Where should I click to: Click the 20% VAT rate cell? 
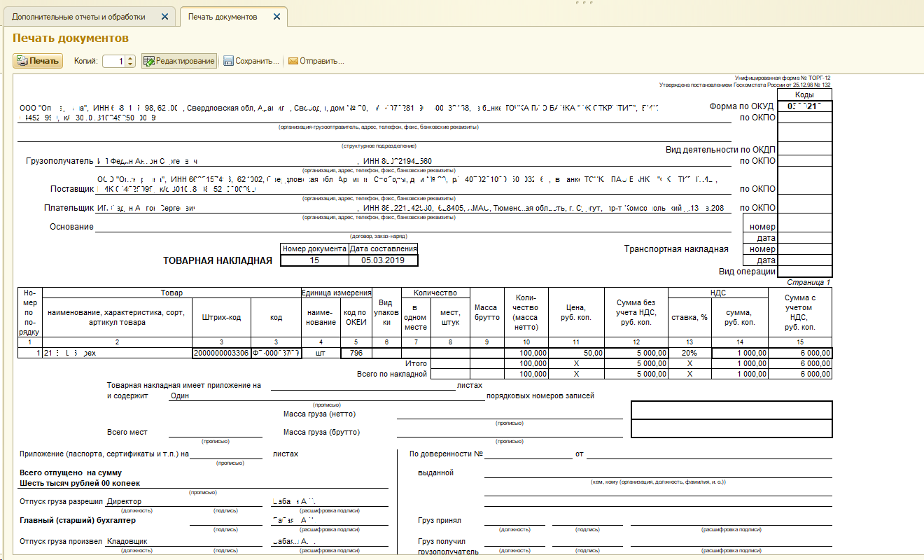tap(689, 353)
